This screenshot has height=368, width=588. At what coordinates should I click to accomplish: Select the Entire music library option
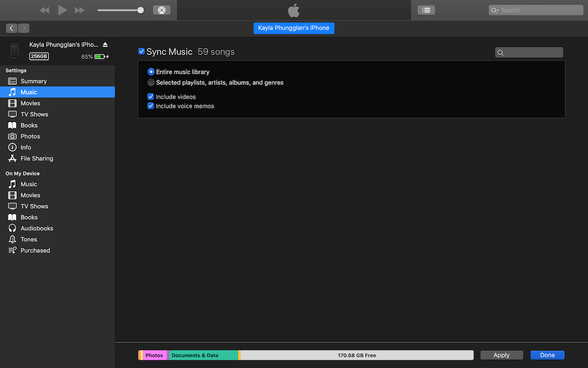tap(151, 72)
